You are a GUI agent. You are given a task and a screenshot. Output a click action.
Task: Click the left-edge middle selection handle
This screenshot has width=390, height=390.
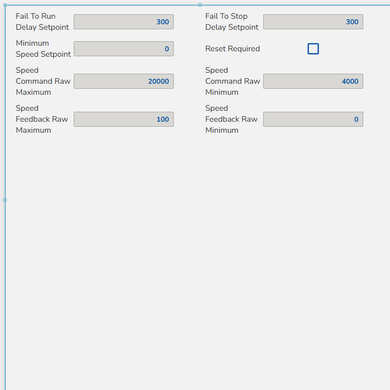pos(5,200)
